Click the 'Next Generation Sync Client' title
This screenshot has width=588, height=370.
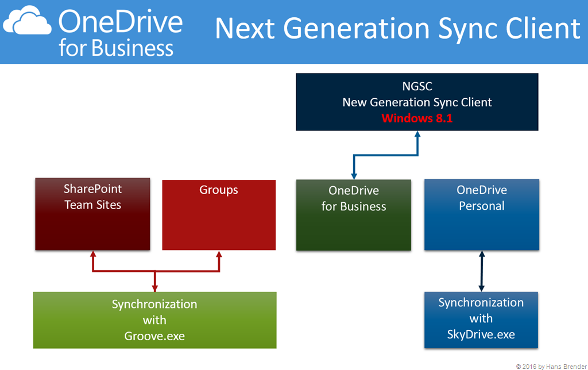pos(397,29)
